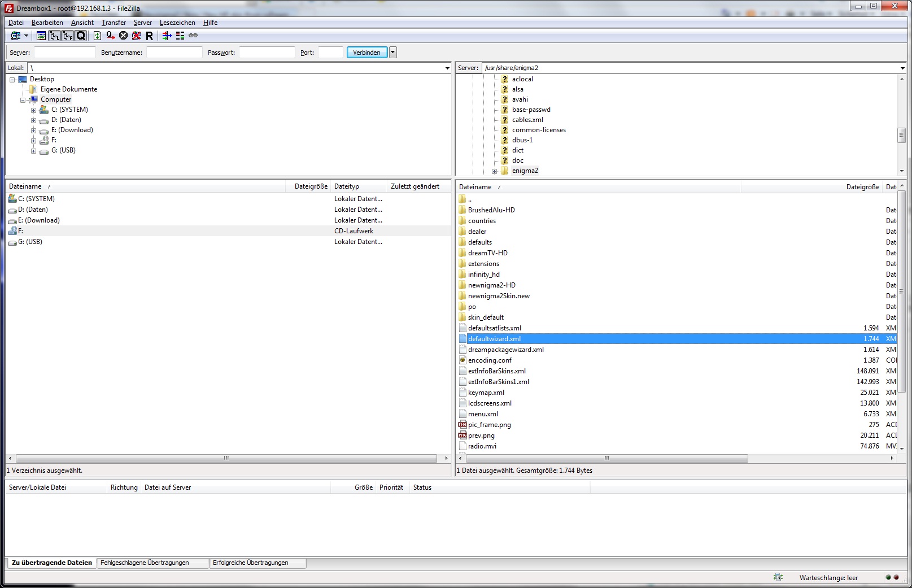Select encoding.conf file icon

click(462, 360)
